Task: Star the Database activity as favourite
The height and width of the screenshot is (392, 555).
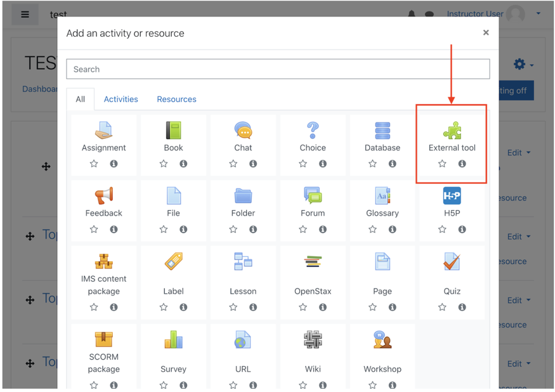Action: pyautogui.click(x=372, y=164)
